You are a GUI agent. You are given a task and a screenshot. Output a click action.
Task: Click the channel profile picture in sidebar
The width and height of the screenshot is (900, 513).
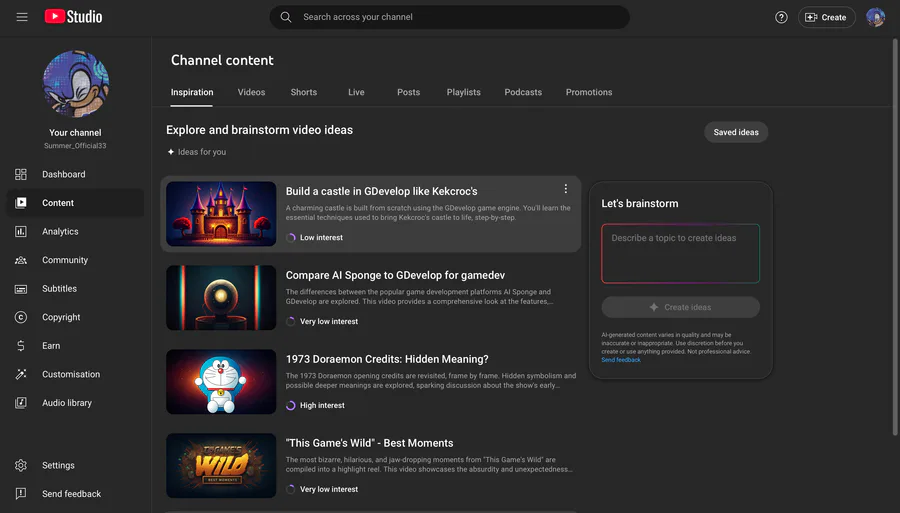76,84
